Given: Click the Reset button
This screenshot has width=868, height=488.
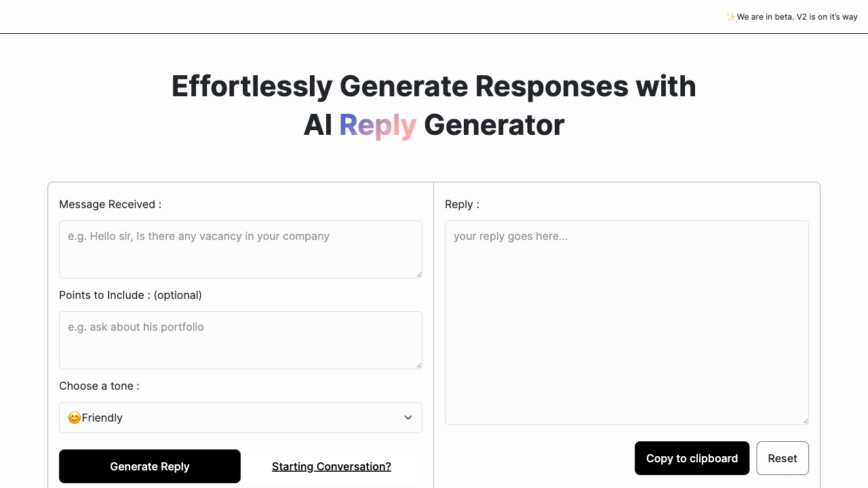Looking at the screenshot, I should point(783,458).
